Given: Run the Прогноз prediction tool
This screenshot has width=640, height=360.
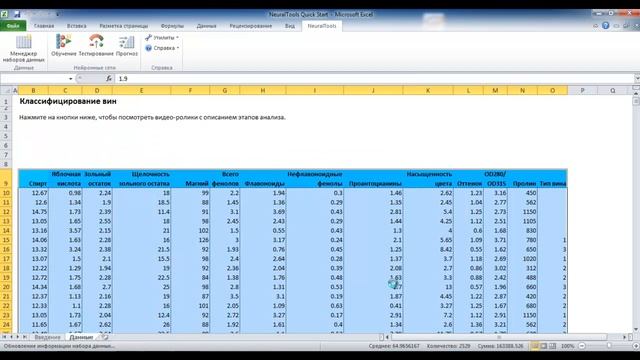Looking at the screenshot, I should [x=127, y=45].
